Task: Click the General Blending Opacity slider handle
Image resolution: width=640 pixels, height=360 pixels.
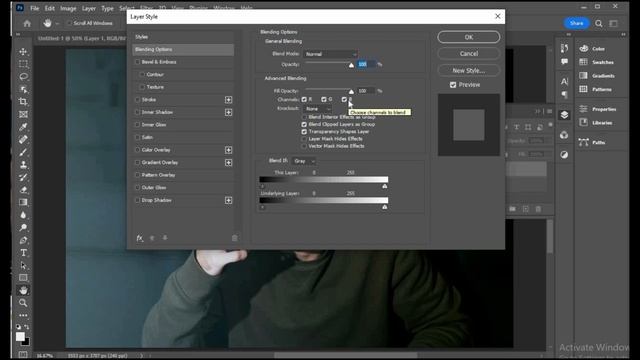Action: click(351, 65)
